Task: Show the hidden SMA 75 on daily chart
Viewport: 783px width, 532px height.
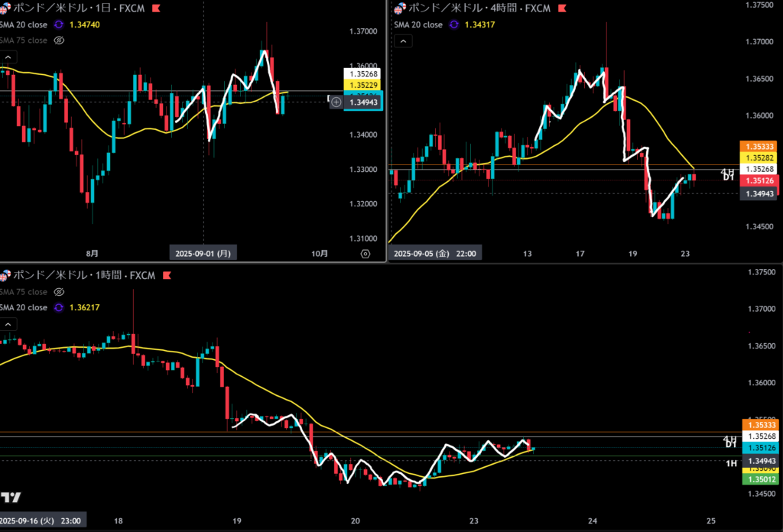Action: click(58, 41)
